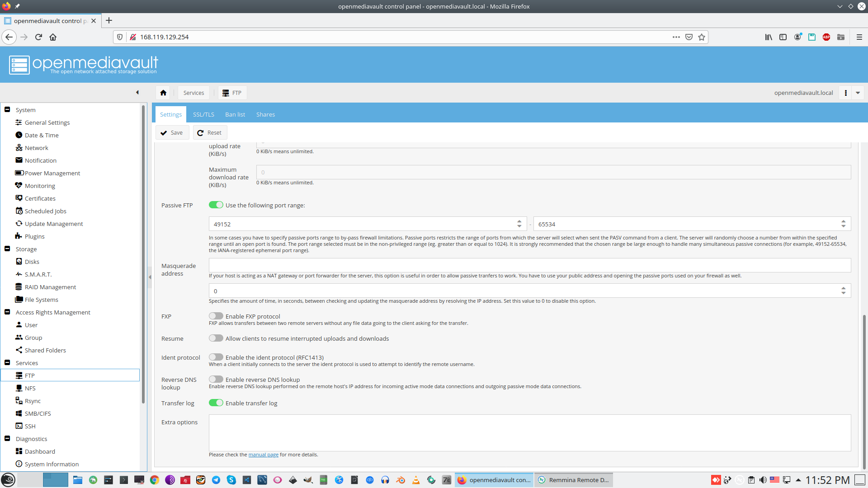Open Shared Folders in sidebar
868x488 pixels.
click(x=45, y=350)
